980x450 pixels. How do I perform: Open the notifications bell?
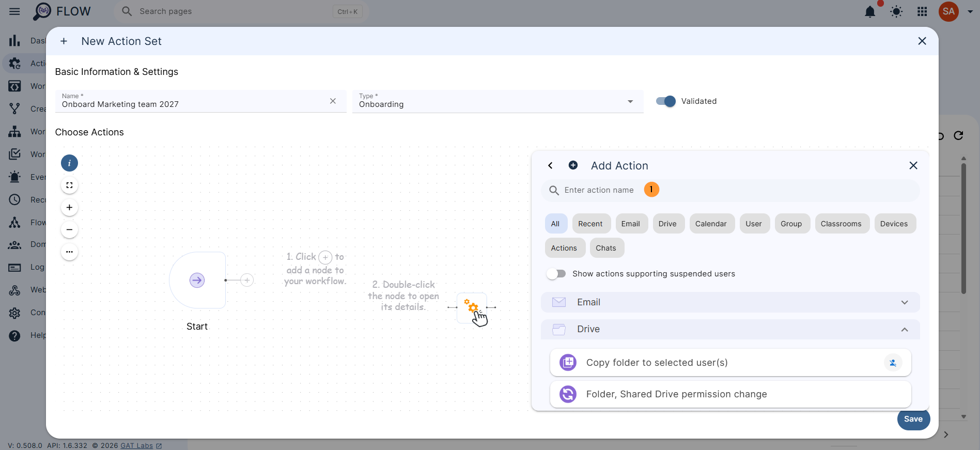coord(870,11)
